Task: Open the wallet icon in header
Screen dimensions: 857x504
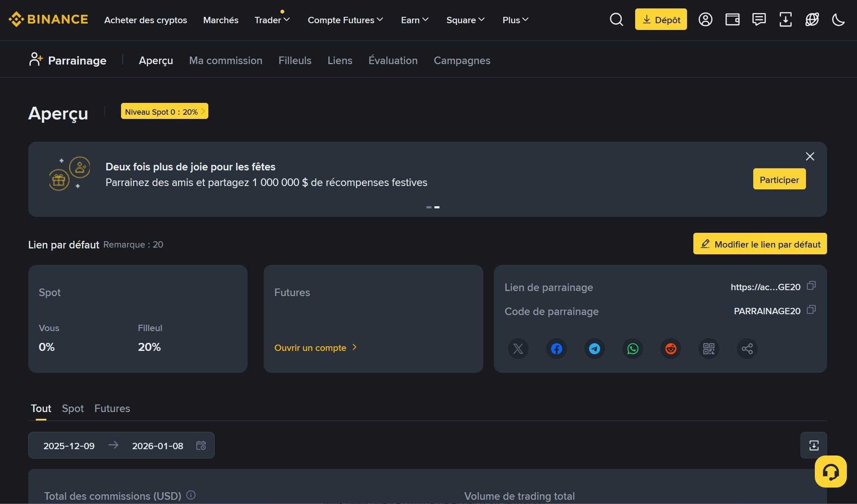Action: click(x=732, y=19)
